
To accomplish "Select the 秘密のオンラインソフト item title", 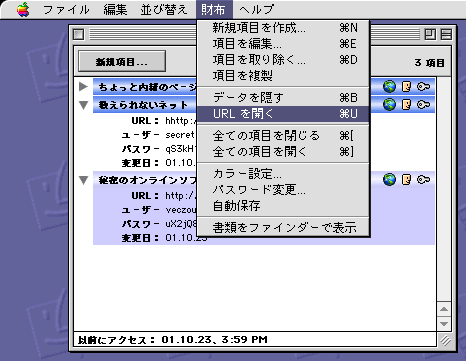I will 148,180.
